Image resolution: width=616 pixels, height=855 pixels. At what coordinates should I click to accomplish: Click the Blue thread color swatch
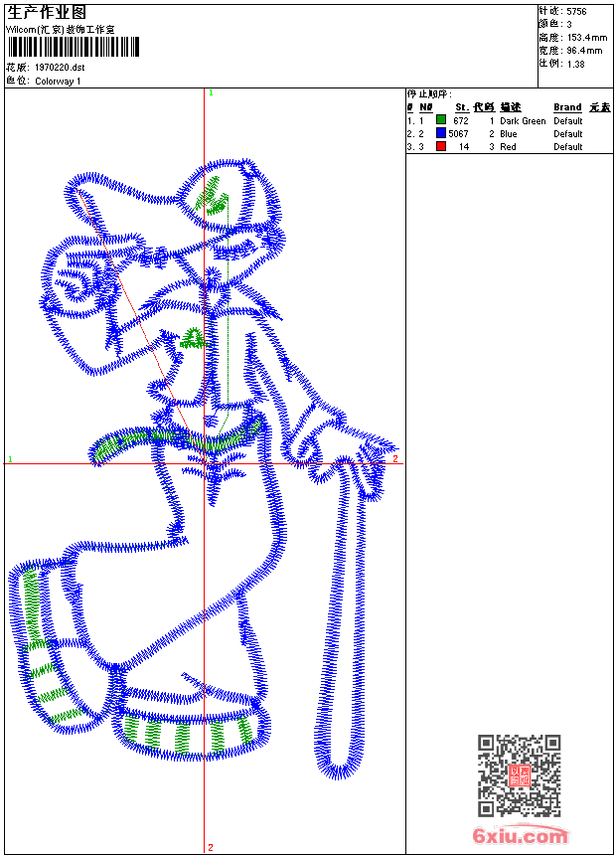(x=441, y=133)
